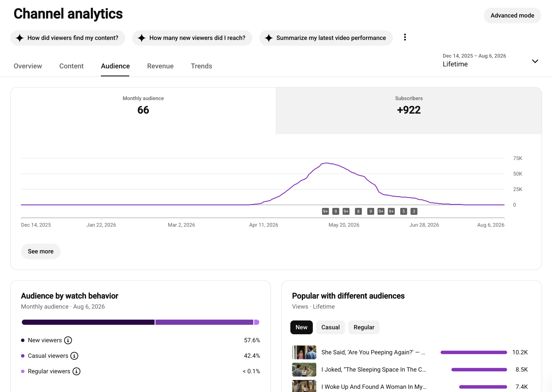Click the Advanced mode button

512,16
